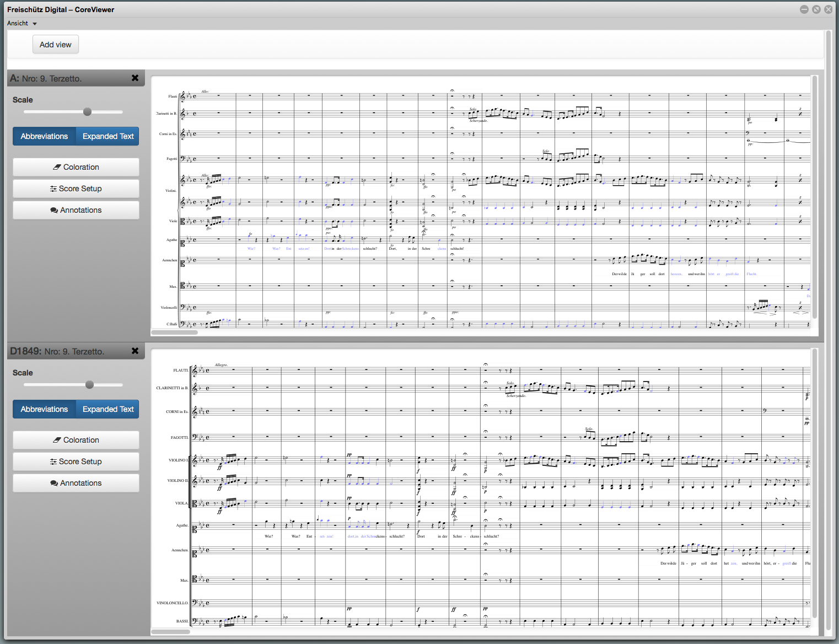The height and width of the screenshot is (644, 839).
Task: Click the 'Der wilde' lyric in score D1849
Action: click(668, 563)
